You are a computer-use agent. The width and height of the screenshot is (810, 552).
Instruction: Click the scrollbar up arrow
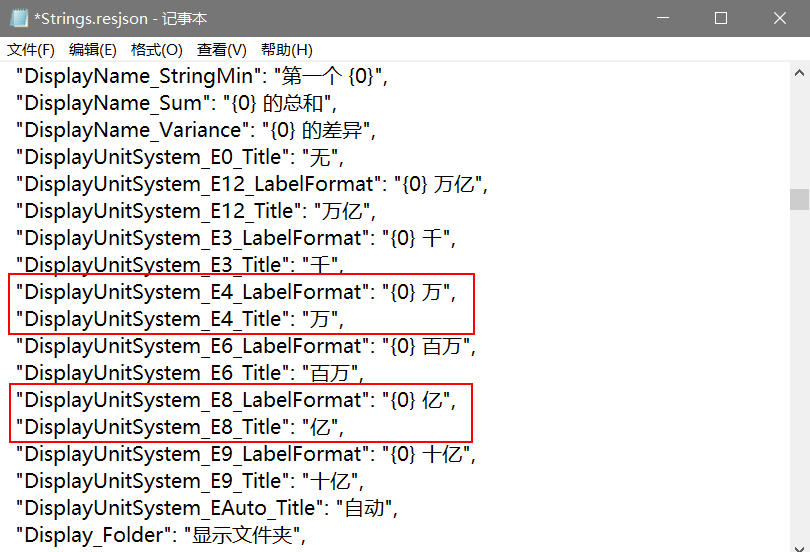799,73
